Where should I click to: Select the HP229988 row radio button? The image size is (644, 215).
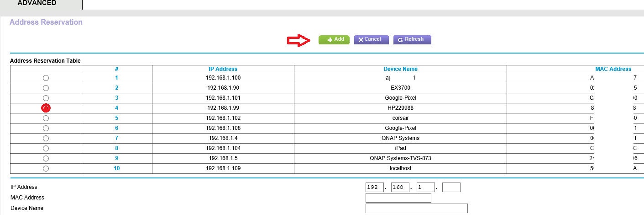[x=46, y=108]
